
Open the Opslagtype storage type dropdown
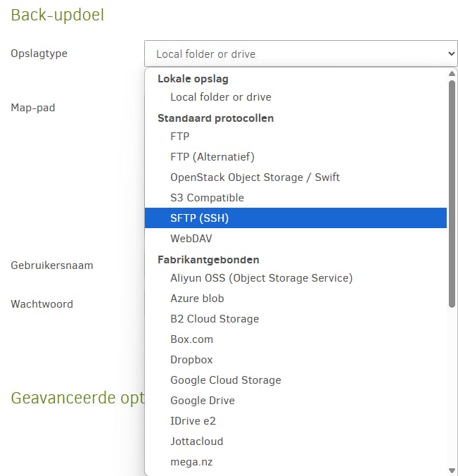point(301,54)
